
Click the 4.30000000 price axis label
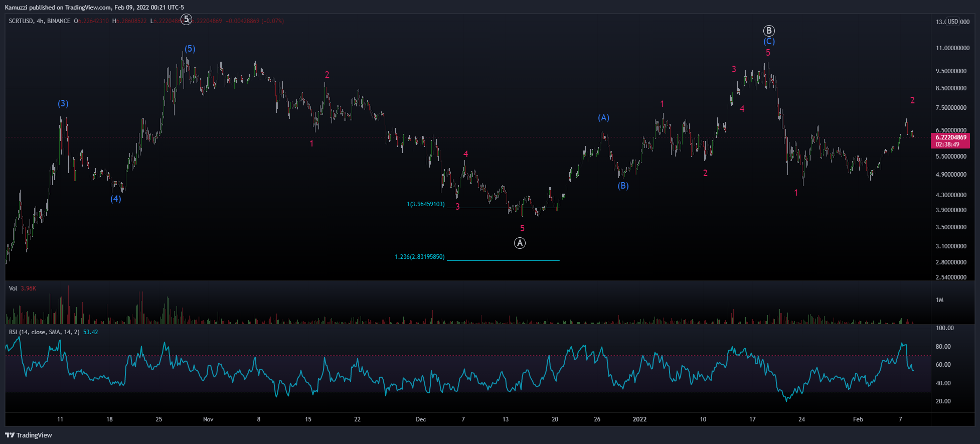click(x=951, y=195)
